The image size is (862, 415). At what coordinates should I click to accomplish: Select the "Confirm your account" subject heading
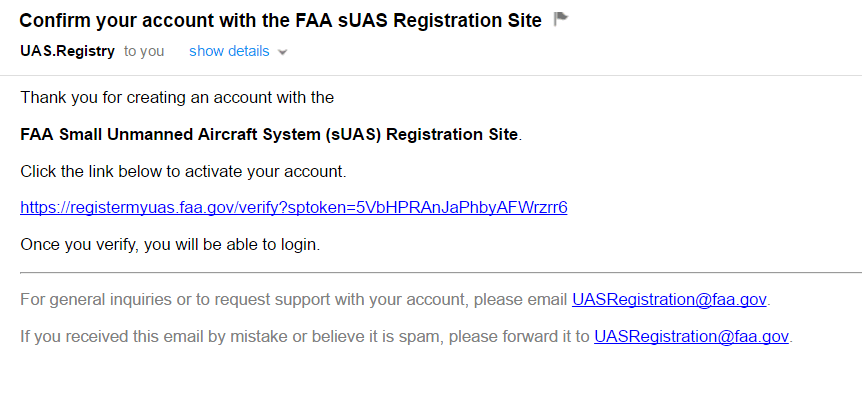click(x=280, y=20)
